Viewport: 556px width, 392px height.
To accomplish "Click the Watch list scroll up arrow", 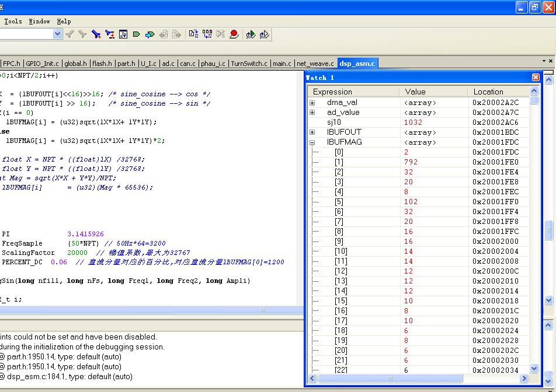I will [x=534, y=91].
